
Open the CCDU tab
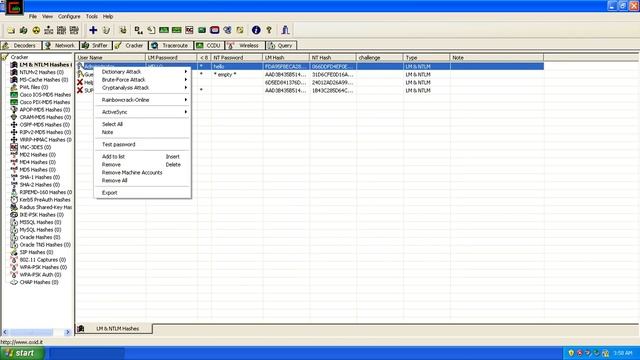coord(209,45)
